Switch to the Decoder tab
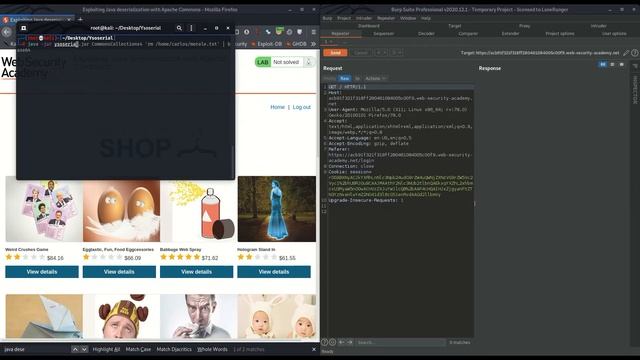 pyautogui.click(x=426, y=34)
